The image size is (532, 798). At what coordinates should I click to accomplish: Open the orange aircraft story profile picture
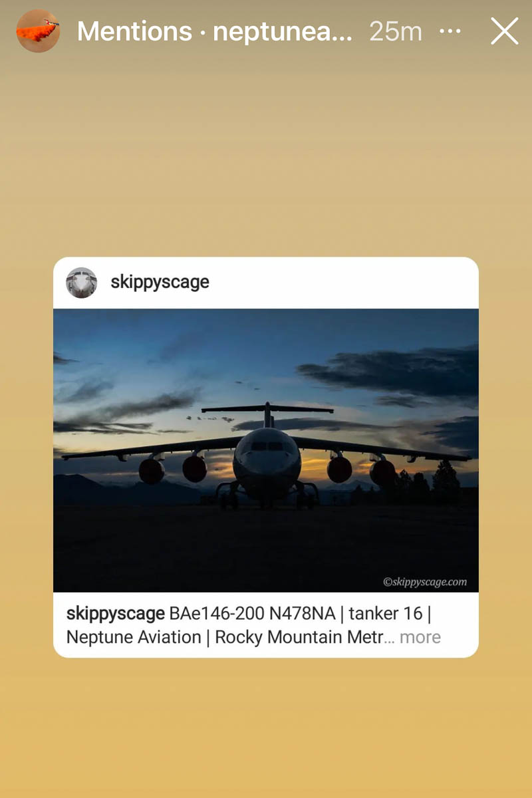[x=38, y=31]
